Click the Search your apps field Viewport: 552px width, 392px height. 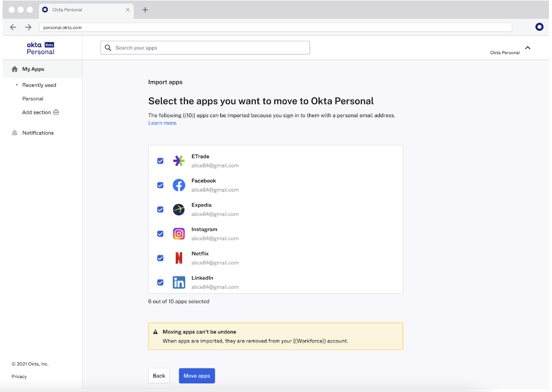(x=205, y=47)
